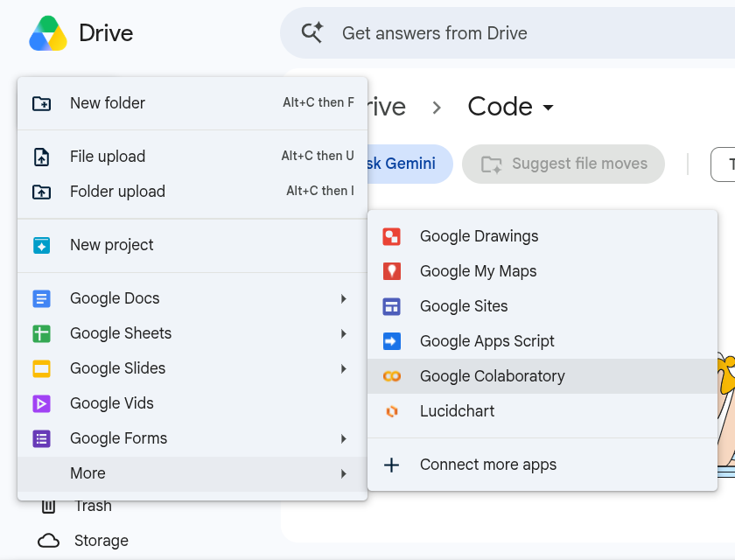Click the folder icon on Suggest file moves

491,164
